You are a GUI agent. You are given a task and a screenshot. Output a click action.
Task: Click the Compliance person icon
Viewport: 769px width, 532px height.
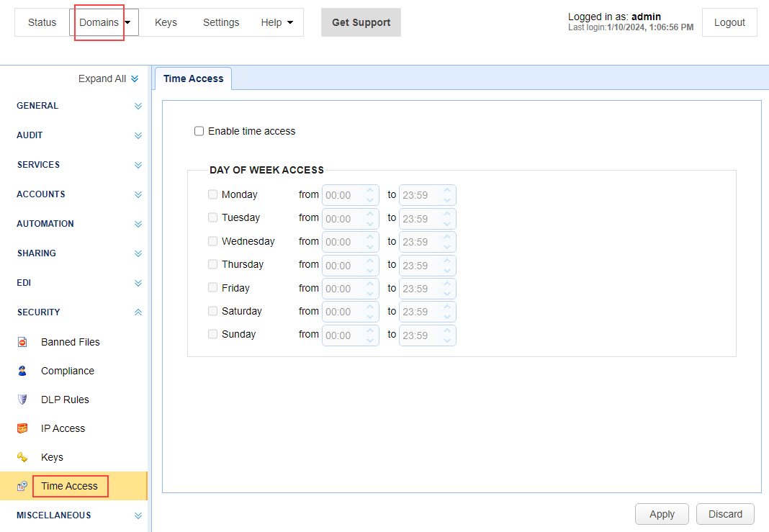tap(22, 371)
